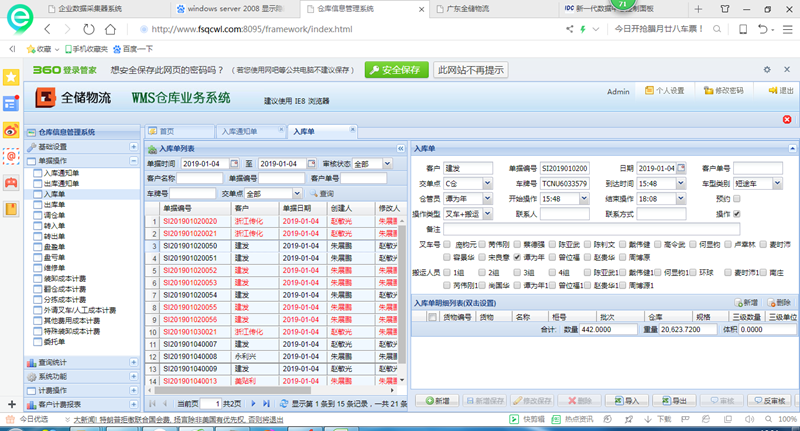This screenshot has width=800, height=431.
Task: Click the 导入 Excel import button
Action: [626, 400]
